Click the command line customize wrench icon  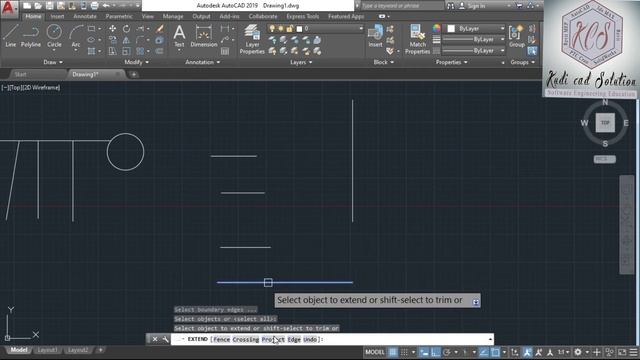(x=165, y=339)
